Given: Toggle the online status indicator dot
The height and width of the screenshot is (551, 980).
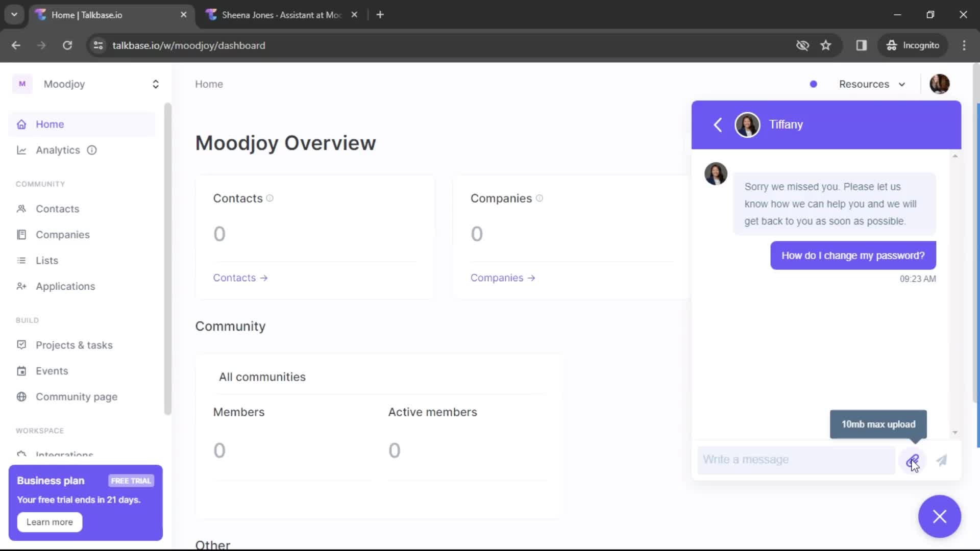Looking at the screenshot, I should click(x=813, y=84).
